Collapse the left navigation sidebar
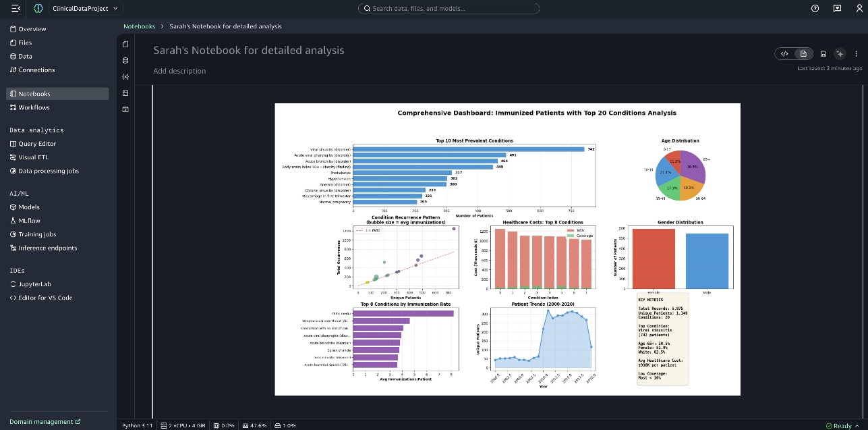 click(x=16, y=9)
